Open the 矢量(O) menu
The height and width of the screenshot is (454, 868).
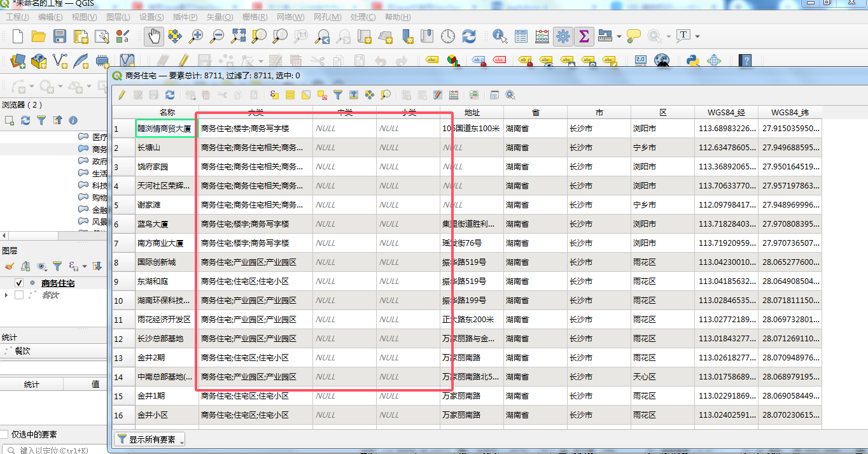point(220,17)
